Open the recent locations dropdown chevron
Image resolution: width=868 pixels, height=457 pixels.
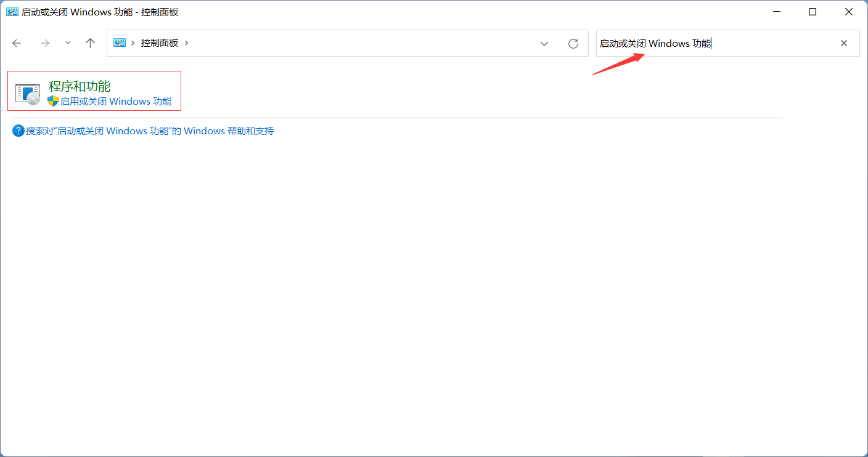point(68,43)
